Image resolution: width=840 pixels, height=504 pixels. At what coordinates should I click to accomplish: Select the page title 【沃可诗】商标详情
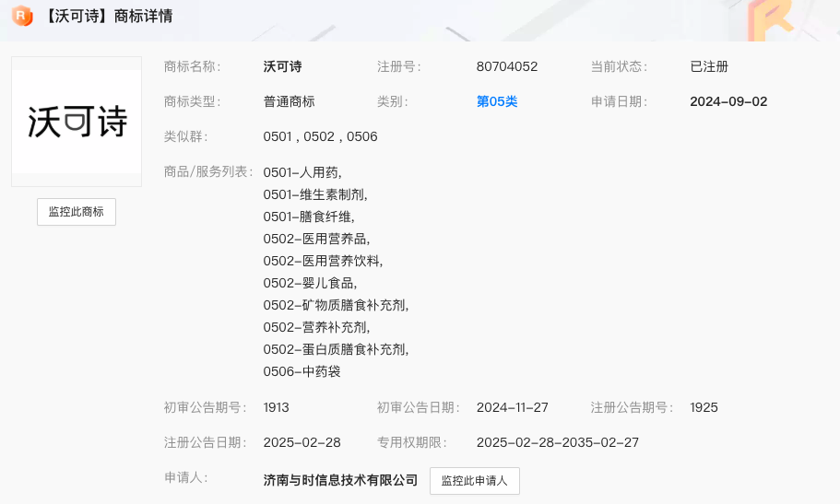(107, 16)
